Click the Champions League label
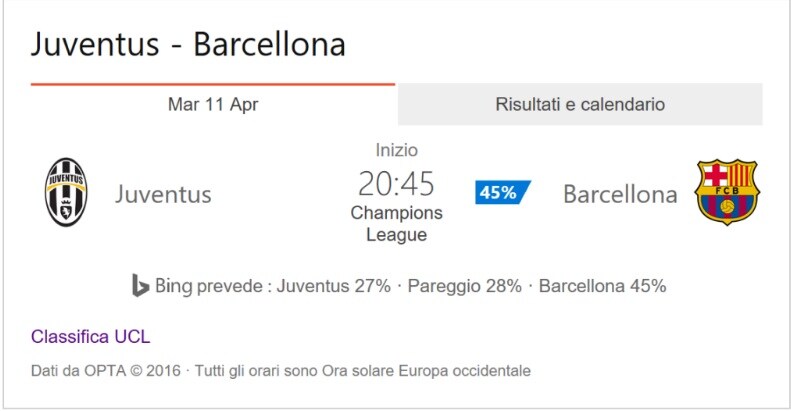The width and height of the screenshot is (791, 411). [397, 223]
